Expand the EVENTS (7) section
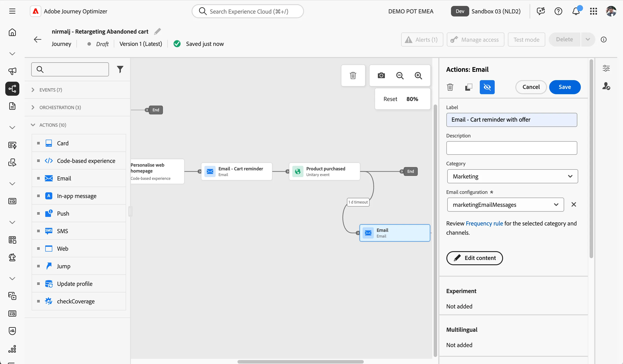Image resolution: width=623 pixels, height=364 pixels. coord(77,90)
